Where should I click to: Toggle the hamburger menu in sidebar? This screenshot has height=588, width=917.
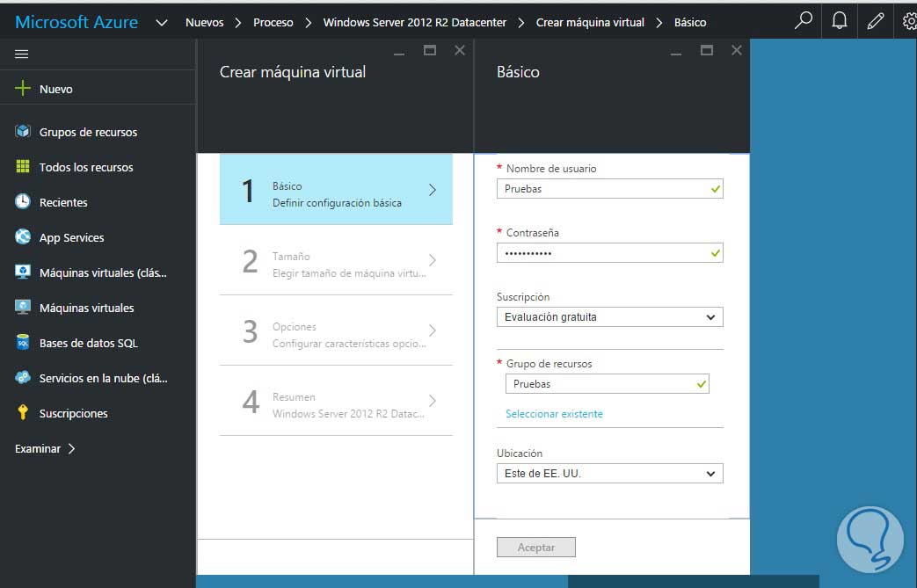click(x=22, y=54)
